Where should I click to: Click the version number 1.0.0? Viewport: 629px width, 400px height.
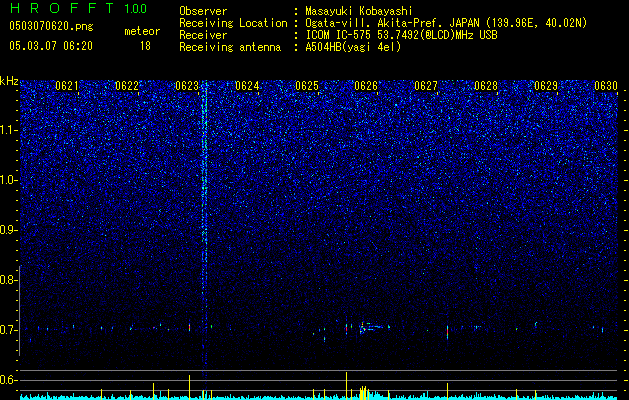coord(135,9)
